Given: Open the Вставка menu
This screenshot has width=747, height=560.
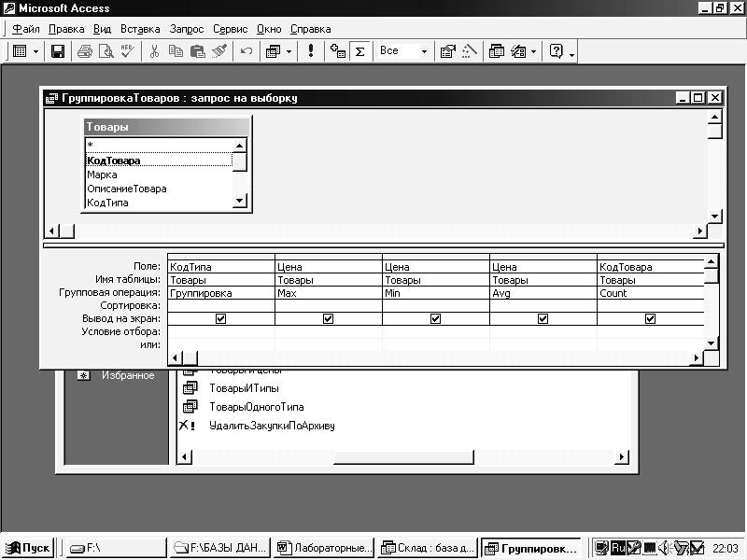Looking at the screenshot, I should point(140,29).
